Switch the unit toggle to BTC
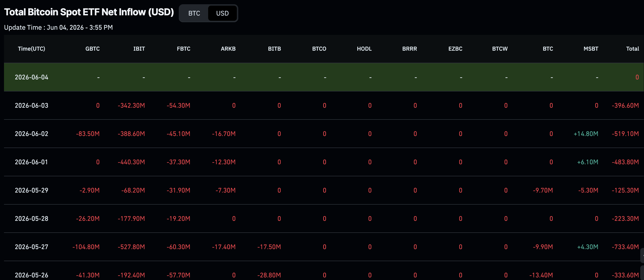Screen dimensions: 644x280 click(194, 13)
